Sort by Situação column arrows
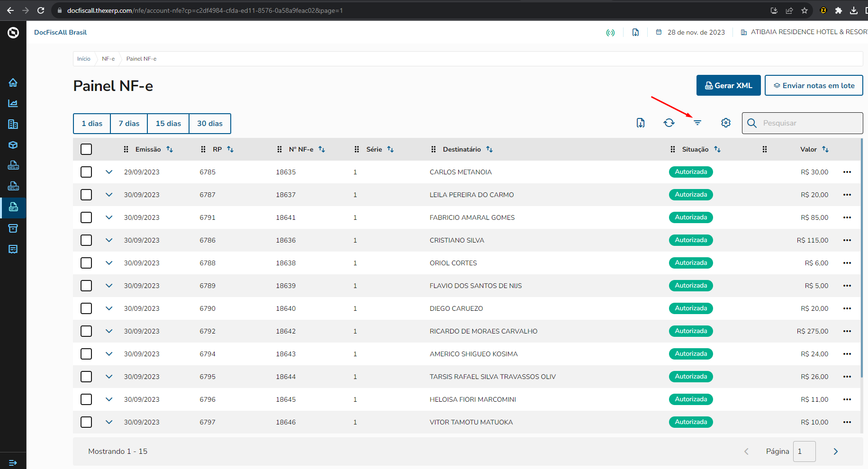Screen dimensions: 868x469 click(x=717, y=149)
